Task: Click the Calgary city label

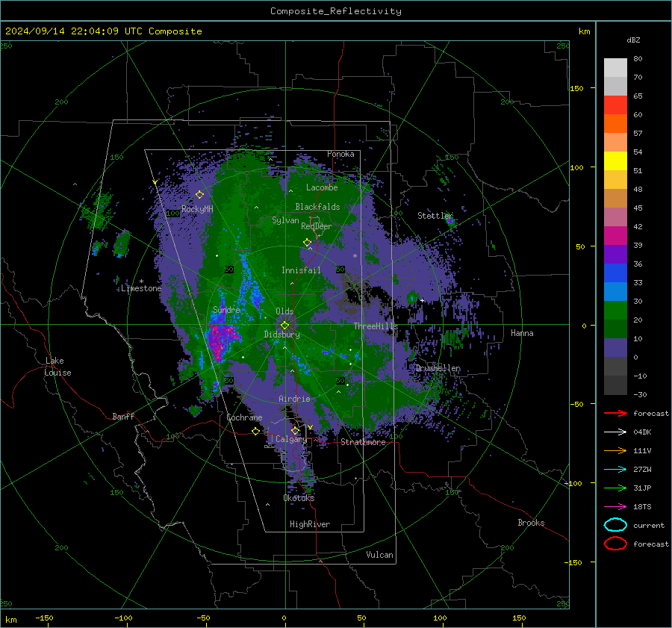Action: pos(291,439)
